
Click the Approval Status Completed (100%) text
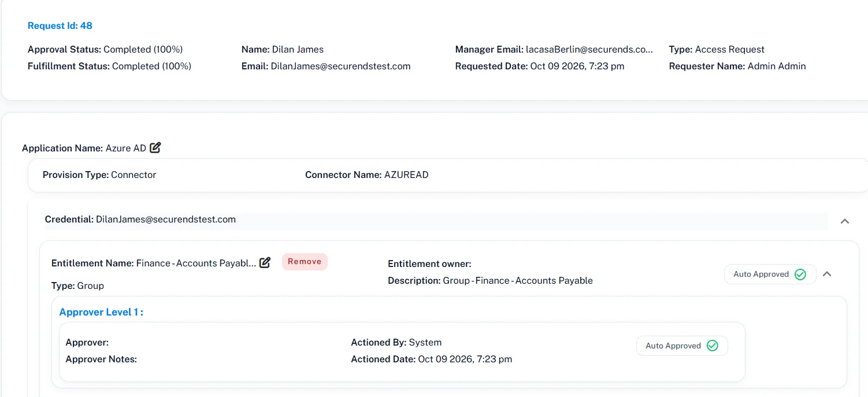coord(105,49)
